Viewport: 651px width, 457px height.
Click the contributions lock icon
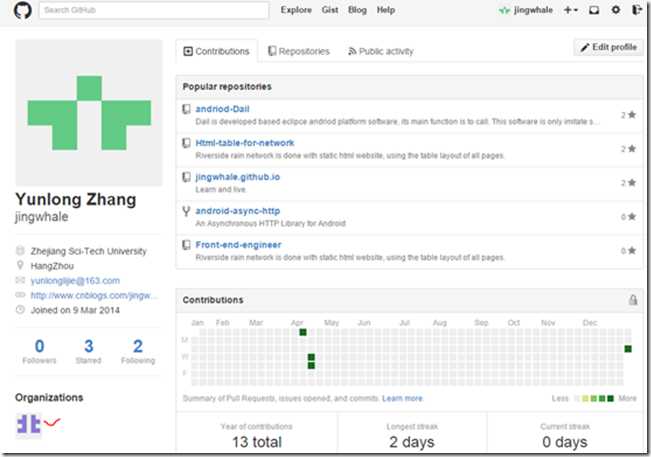[633, 299]
